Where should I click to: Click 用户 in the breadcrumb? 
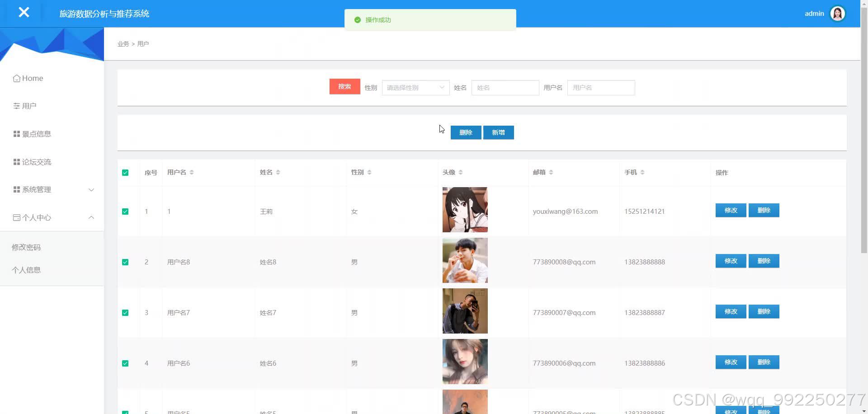tap(143, 44)
